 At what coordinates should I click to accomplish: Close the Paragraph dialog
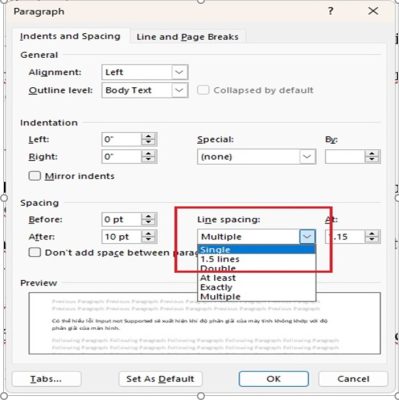click(373, 11)
